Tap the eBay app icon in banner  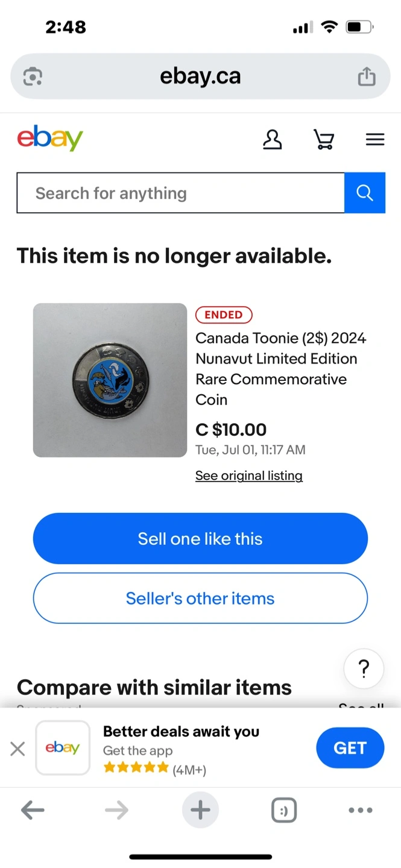click(x=63, y=747)
